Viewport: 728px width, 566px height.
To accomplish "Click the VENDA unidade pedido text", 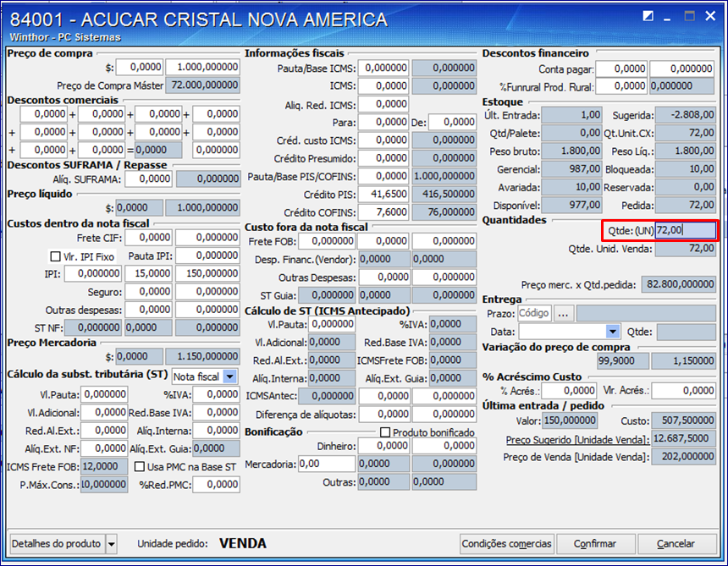I will [x=243, y=543].
